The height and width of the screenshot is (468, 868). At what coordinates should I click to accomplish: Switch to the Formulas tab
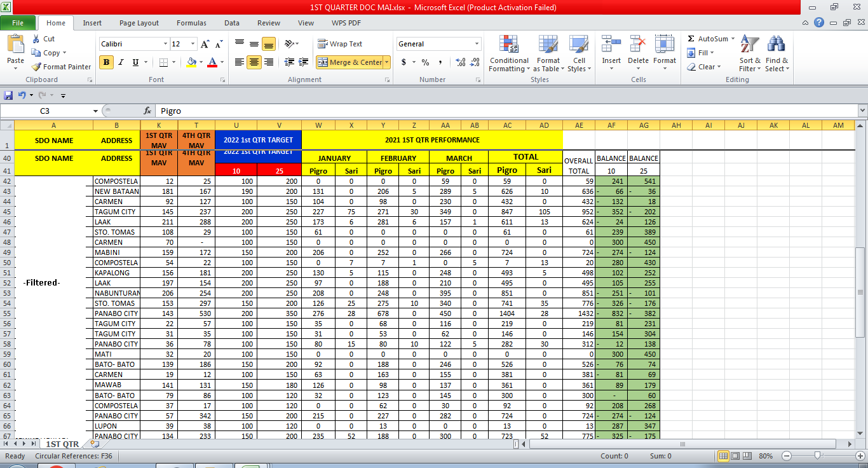[x=191, y=23]
